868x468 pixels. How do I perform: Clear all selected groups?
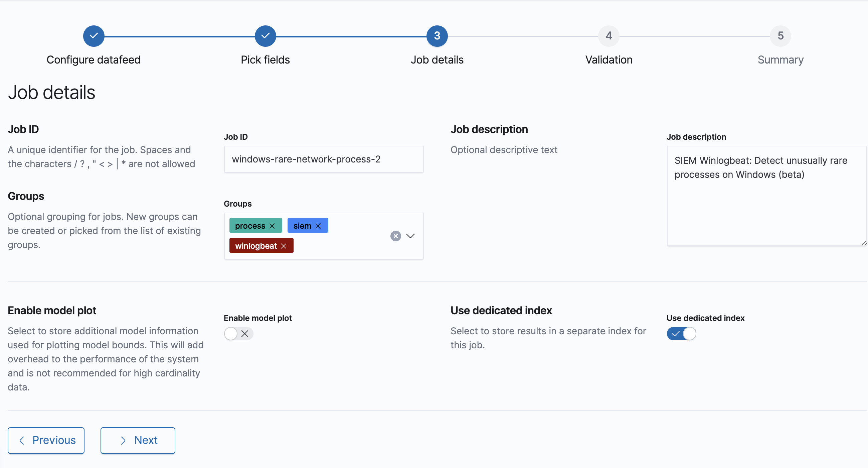(x=395, y=236)
